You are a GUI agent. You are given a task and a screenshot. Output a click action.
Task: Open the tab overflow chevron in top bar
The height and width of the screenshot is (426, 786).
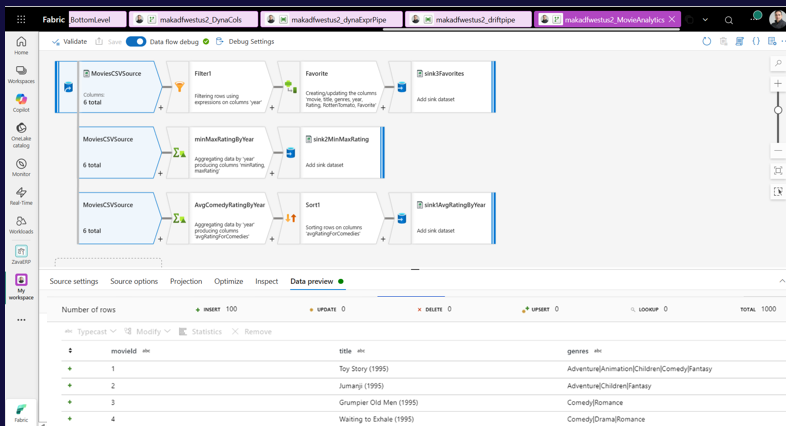[x=705, y=20]
